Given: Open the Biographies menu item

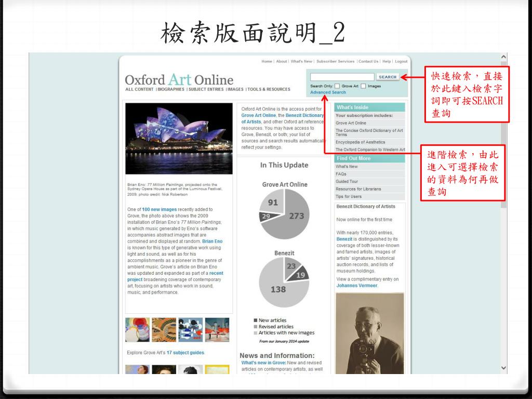Looking at the screenshot, I should (x=171, y=89).
